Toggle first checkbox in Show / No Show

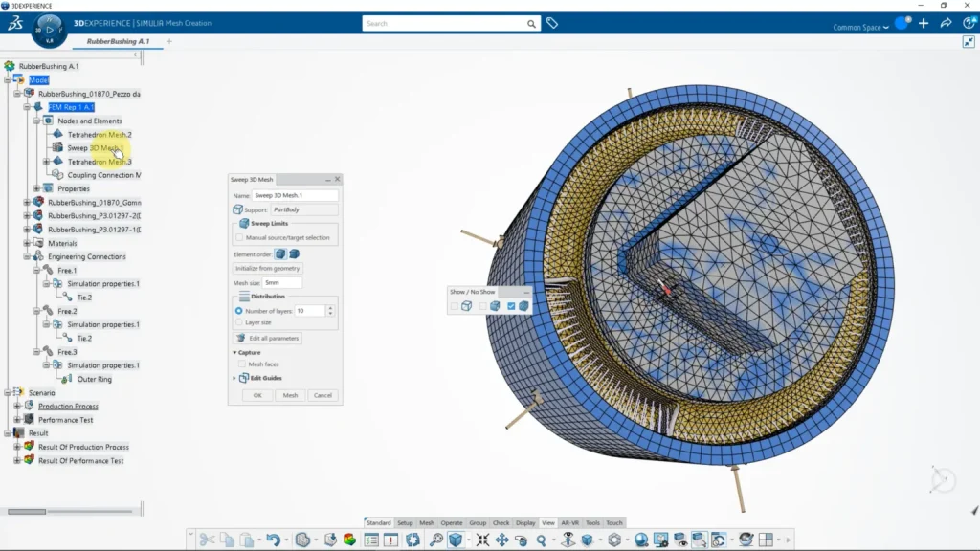click(x=455, y=306)
